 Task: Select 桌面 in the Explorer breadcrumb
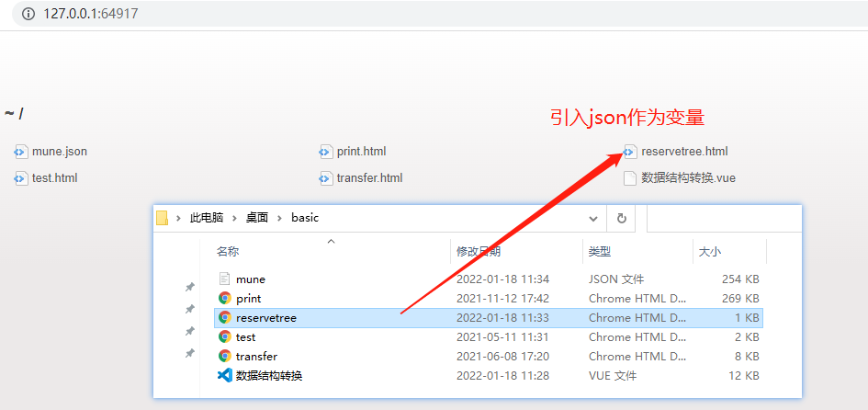257,218
